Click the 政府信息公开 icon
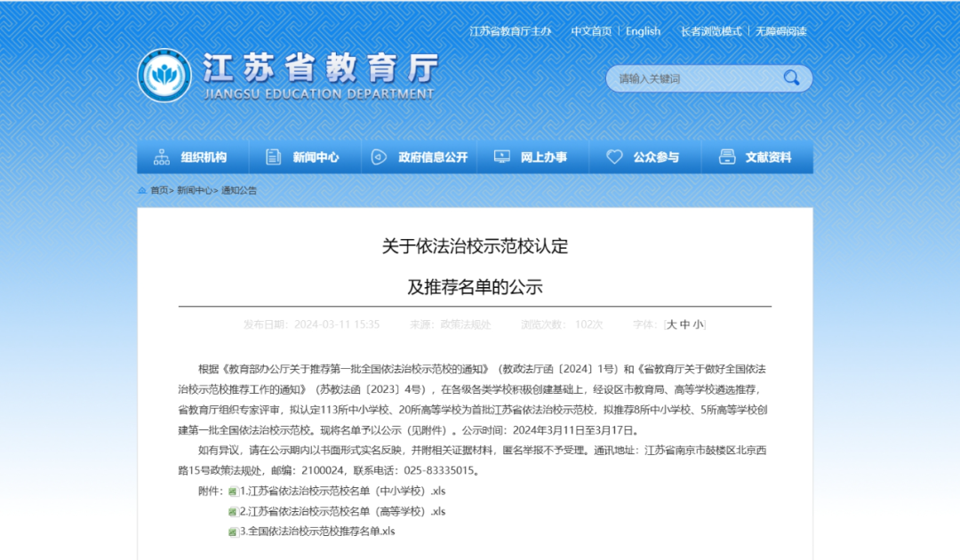960x560 pixels. (x=379, y=157)
